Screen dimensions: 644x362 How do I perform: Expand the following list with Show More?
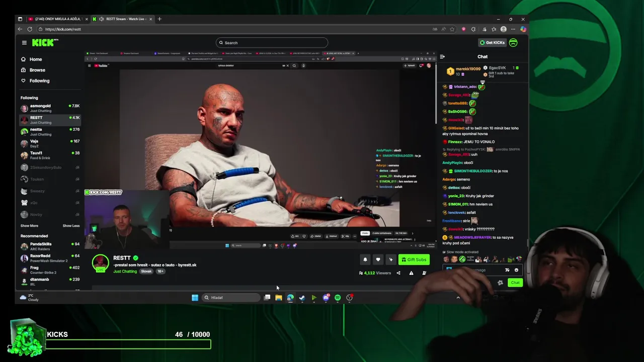click(29, 226)
